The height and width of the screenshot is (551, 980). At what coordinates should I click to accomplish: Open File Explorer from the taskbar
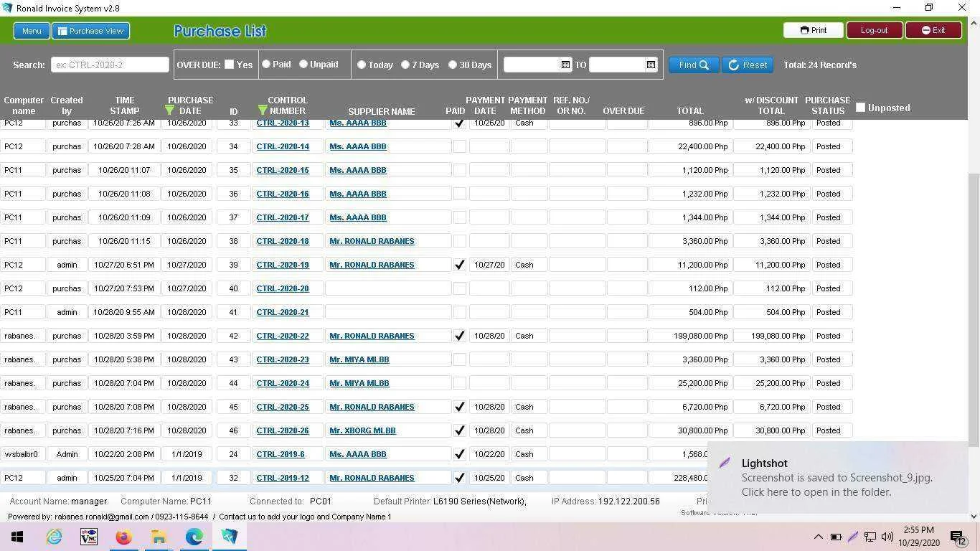[x=159, y=537]
